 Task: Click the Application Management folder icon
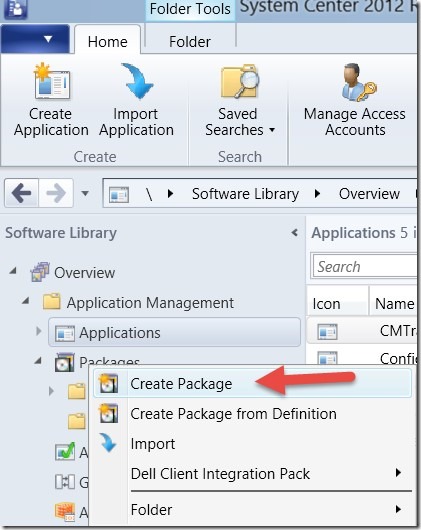pyautogui.click(x=52, y=301)
